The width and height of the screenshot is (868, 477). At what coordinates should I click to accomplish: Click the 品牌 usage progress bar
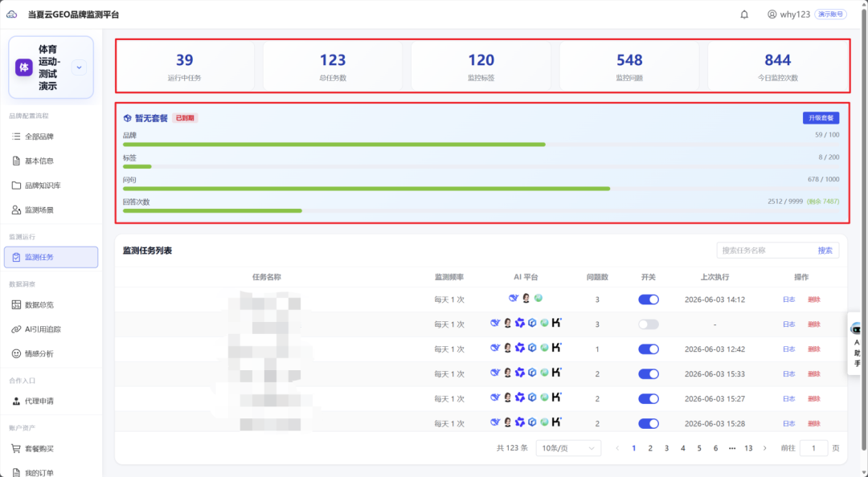point(481,145)
